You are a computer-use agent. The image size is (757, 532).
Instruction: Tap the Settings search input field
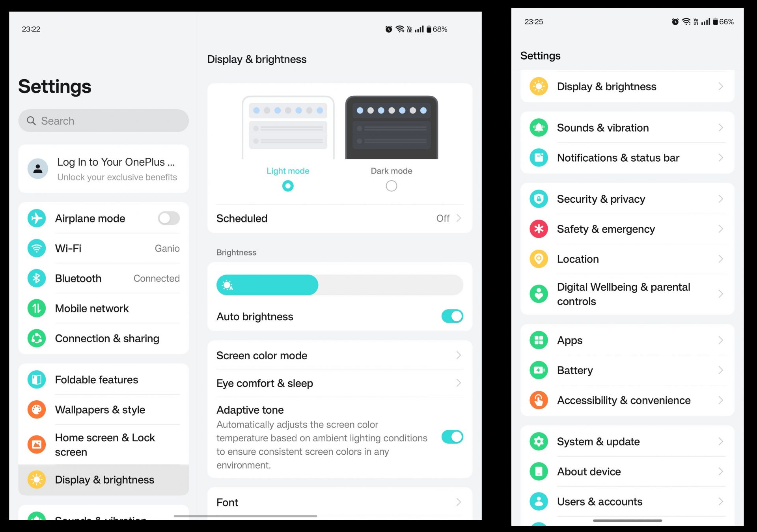(x=105, y=120)
